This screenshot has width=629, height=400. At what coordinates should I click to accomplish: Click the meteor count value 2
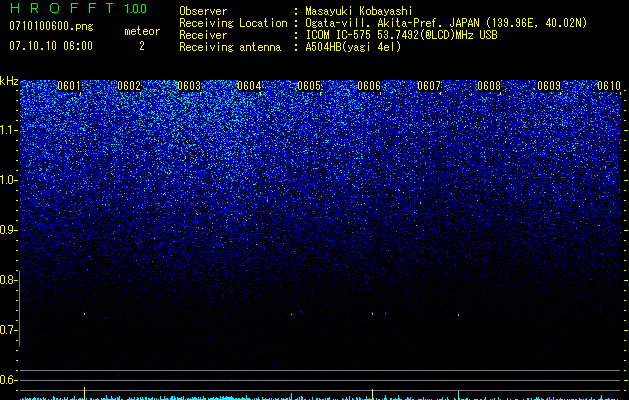[142, 46]
